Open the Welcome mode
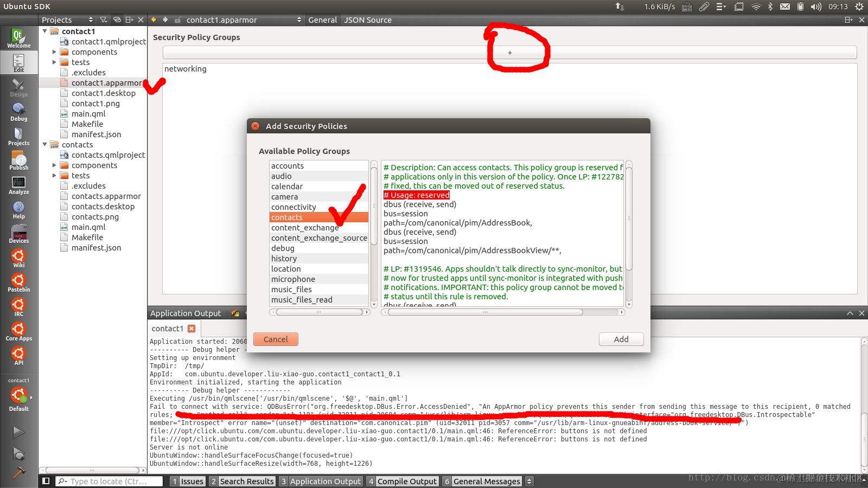Screen dimensions: 868x488 (18, 38)
